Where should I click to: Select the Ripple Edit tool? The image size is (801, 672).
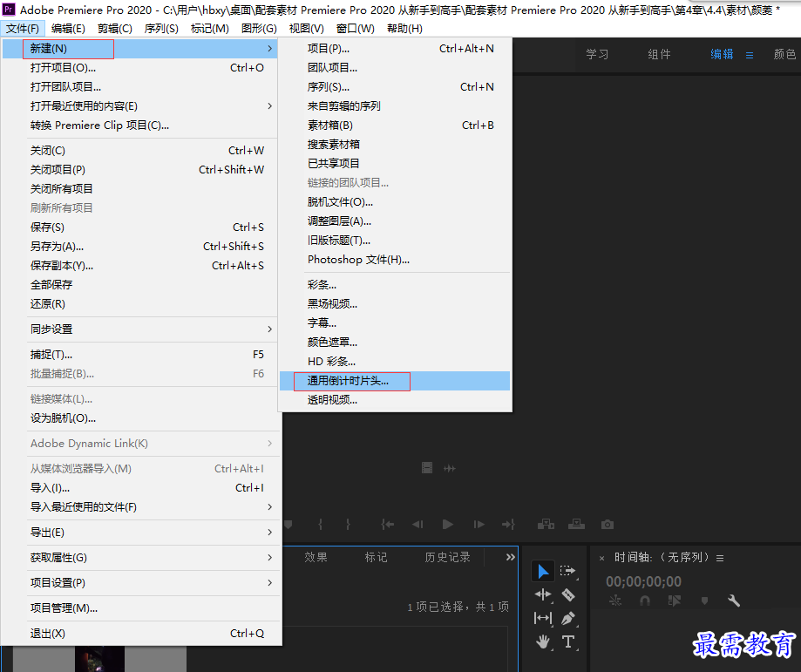click(x=543, y=594)
